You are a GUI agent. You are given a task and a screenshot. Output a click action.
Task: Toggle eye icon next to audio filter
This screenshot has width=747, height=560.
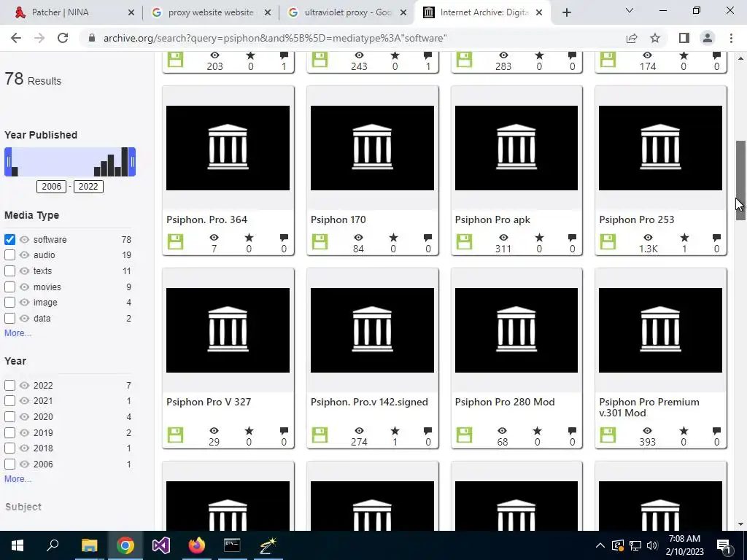point(24,255)
